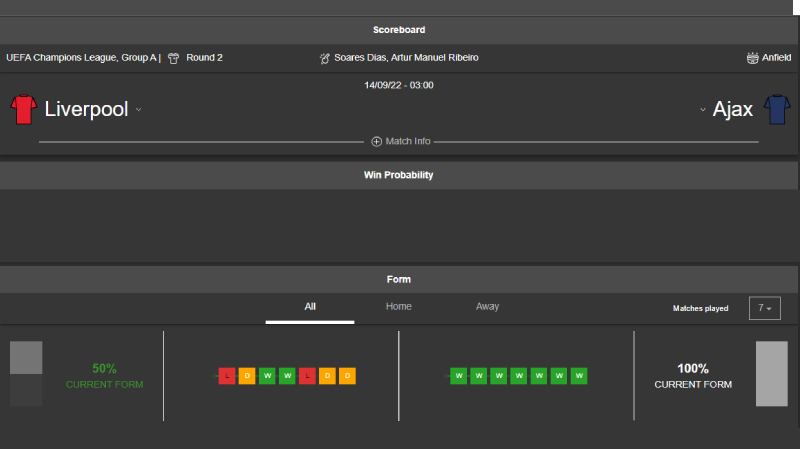800x449 pixels.
Task: Click Liverpool's last orange D result box
Action: coord(347,376)
